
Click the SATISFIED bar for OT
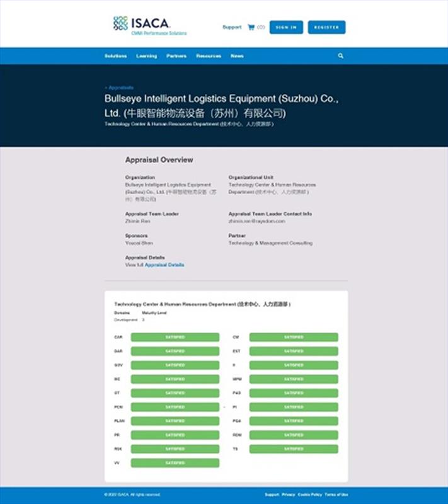(x=175, y=392)
